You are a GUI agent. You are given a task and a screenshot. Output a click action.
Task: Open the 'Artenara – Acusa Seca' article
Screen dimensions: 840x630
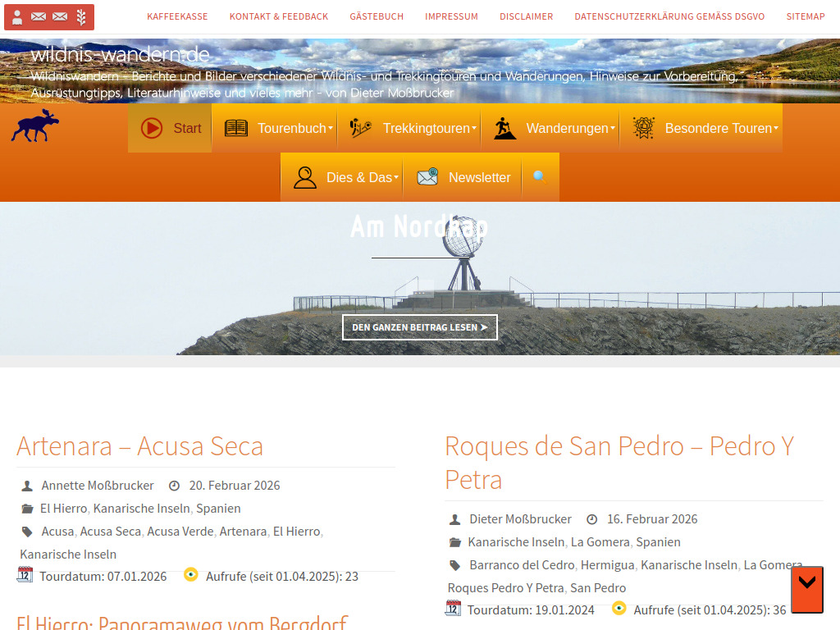point(139,446)
